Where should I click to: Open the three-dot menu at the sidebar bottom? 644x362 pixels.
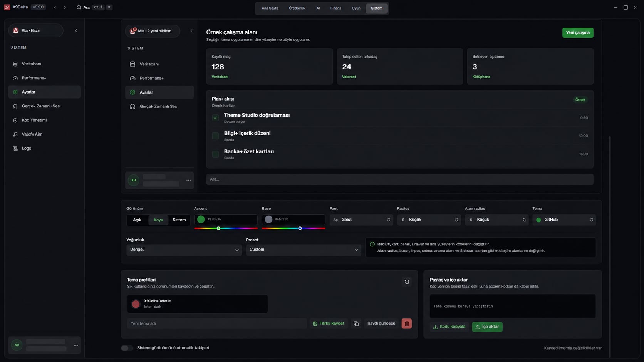click(x=76, y=345)
